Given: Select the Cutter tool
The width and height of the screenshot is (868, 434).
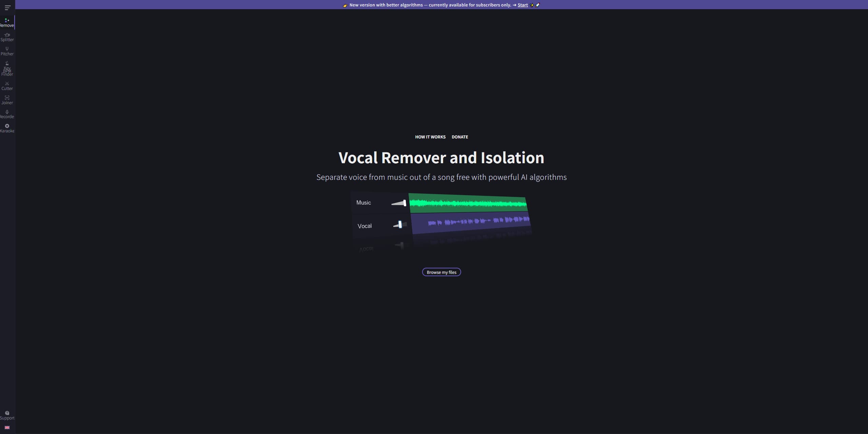Looking at the screenshot, I should click(7, 86).
